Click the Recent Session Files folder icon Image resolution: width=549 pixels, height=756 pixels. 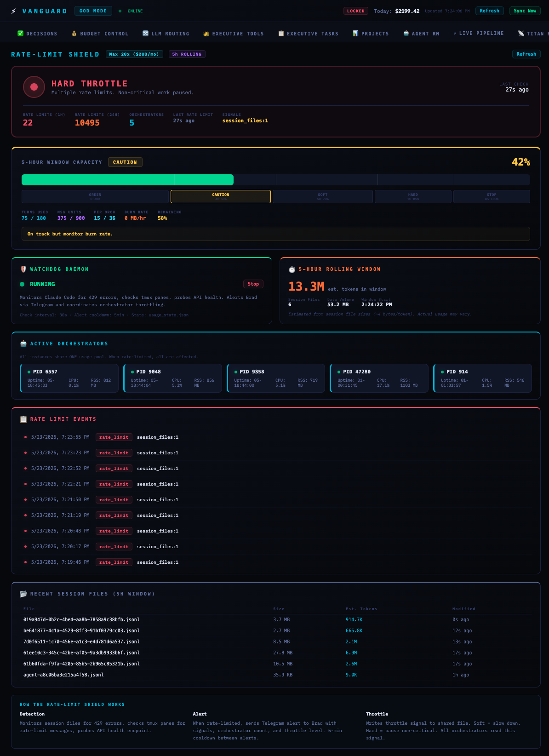[x=23, y=594]
